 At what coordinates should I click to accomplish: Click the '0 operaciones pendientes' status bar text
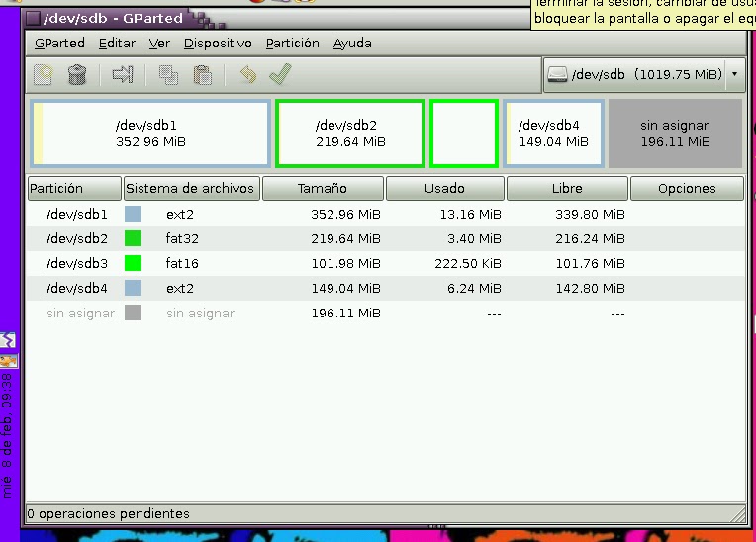click(109, 514)
